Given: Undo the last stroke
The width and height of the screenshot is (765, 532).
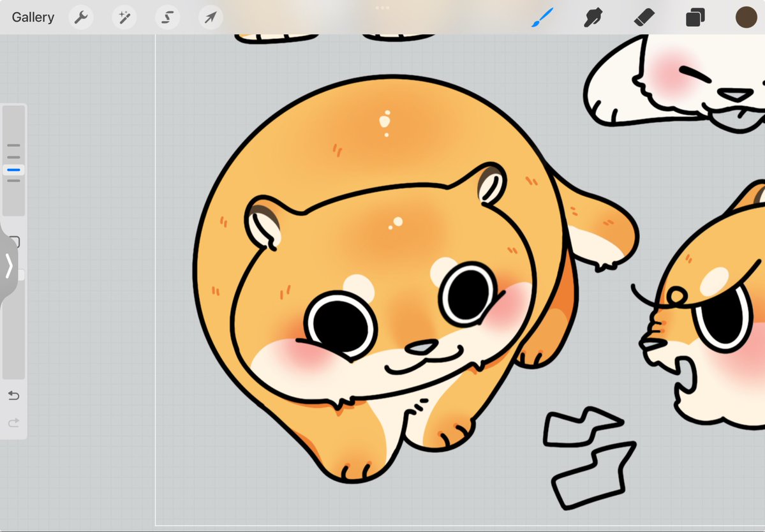Looking at the screenshot, I should click(x=13, y=395).
